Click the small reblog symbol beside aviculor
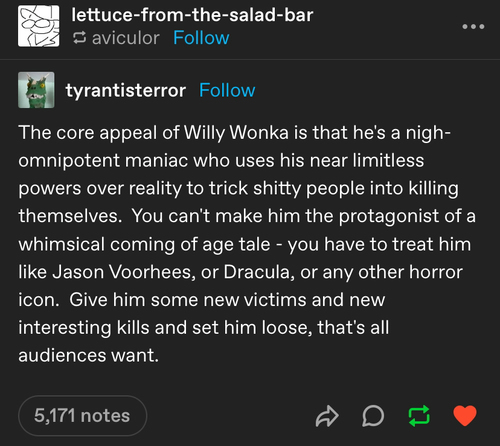This screenshot has height=446, width=500. tap(80, 38)
